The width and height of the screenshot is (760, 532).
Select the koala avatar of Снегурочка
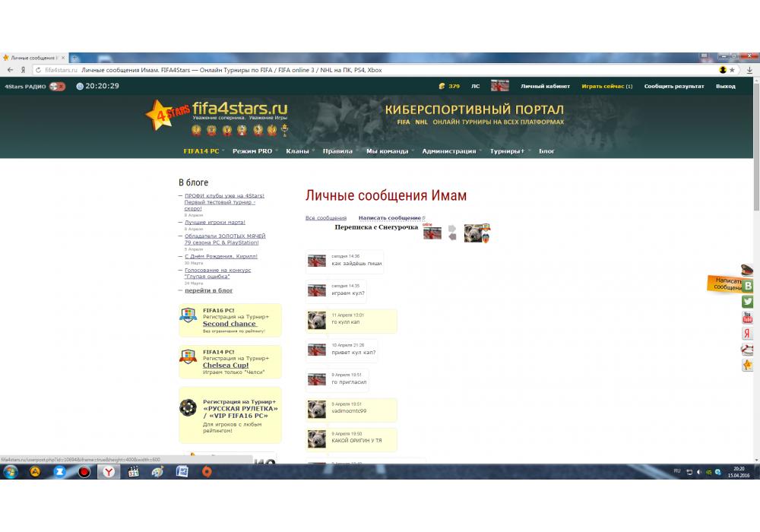coord(474,233)
